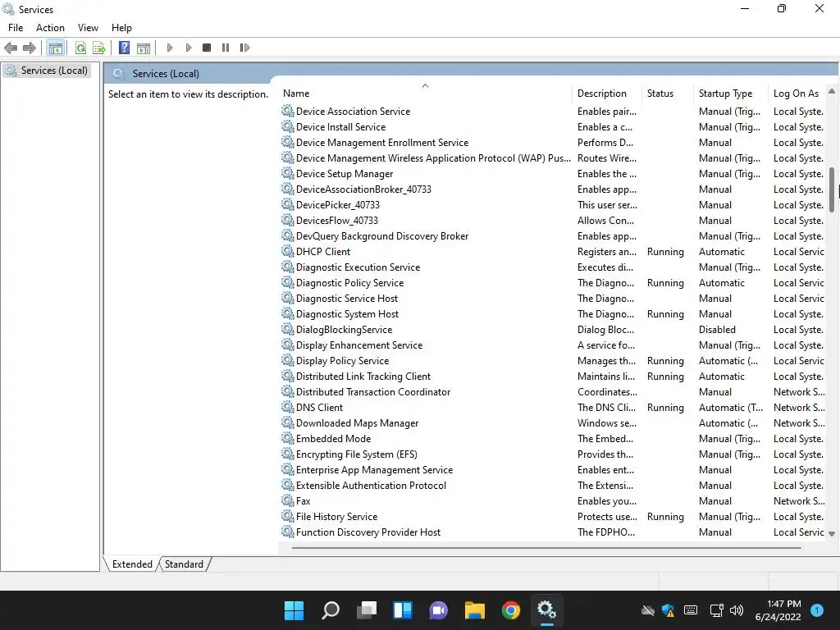Viewport: 840px width, 630px height.
Task: Open File Explorer from the taskbar
Action: pyautogui.click(x=475, y=610)
